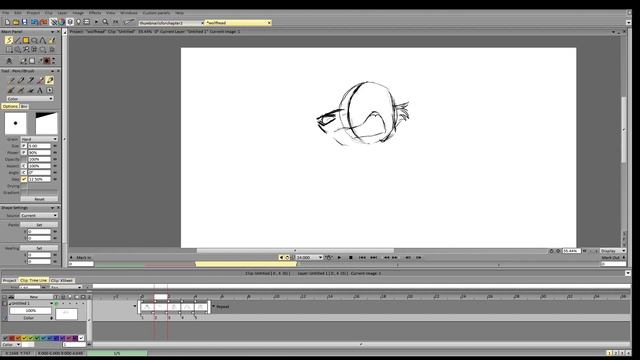Viewport: 640px width, 360px height.
Task: Open the Layer menu
Action: [x=62, y=13]
